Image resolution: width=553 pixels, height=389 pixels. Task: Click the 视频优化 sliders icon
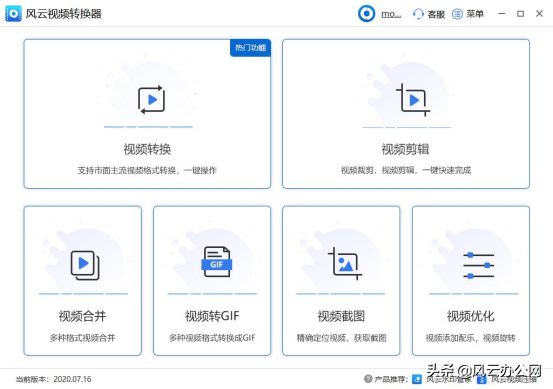479,265
